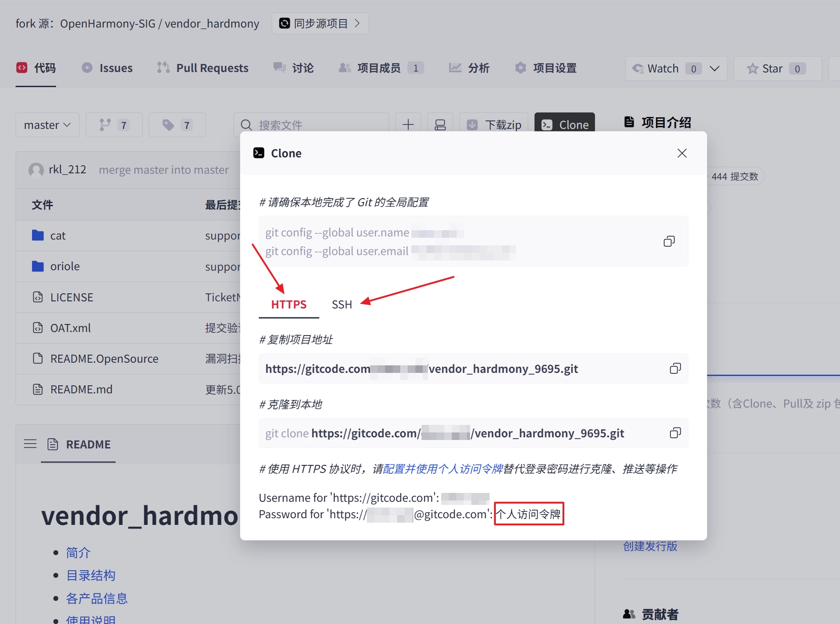
Task: Open the 讨论 tab
Action: (x=293, y=68)
